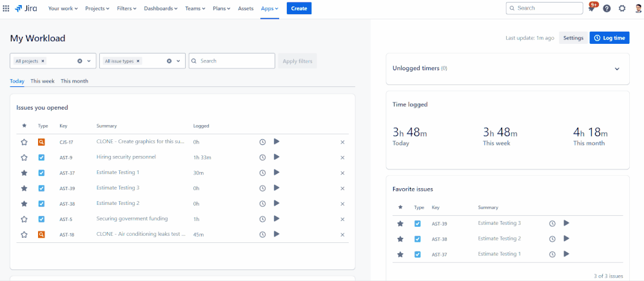
Task: Remove CJS-17 row with X icon
Action: 342,142
